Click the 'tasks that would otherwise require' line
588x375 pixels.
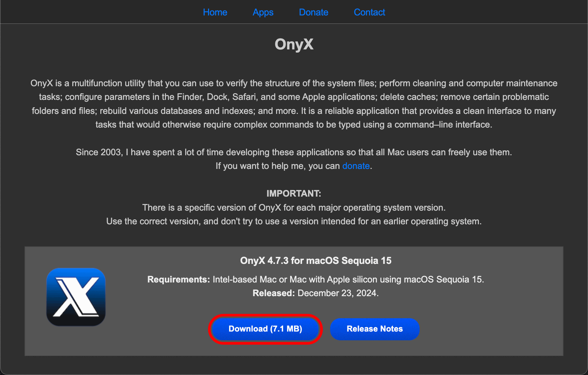coord(294,124)
